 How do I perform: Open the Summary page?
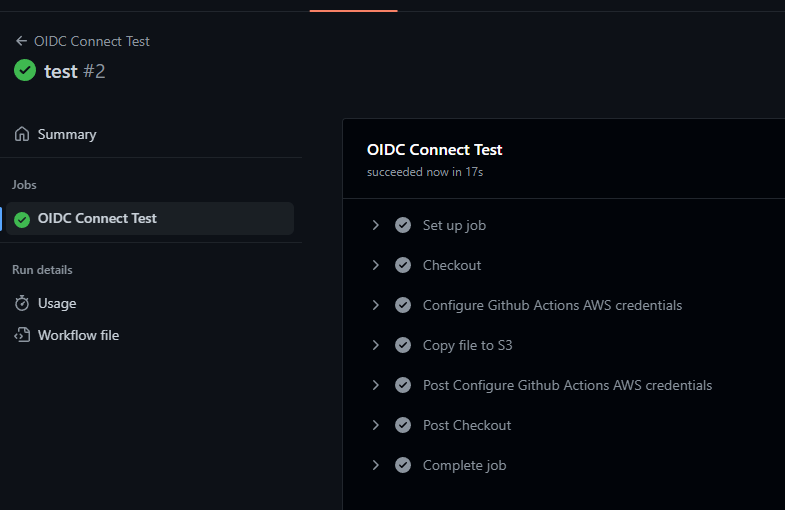click(67, 134)
